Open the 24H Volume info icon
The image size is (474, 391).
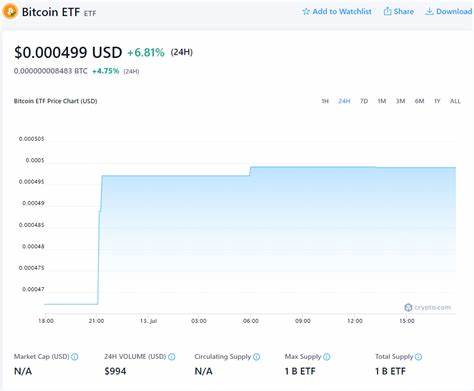pyautogui.click(x=172, y=357)
